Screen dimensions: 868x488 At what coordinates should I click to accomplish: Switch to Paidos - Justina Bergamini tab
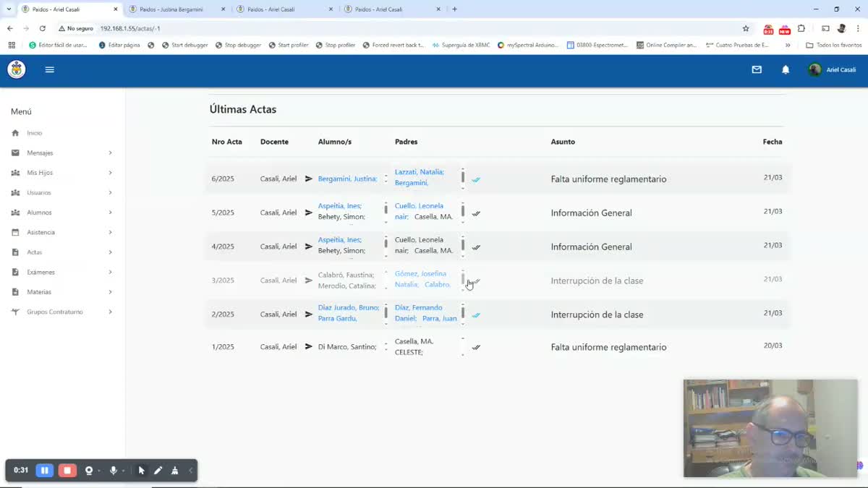(x=175, y=9)
